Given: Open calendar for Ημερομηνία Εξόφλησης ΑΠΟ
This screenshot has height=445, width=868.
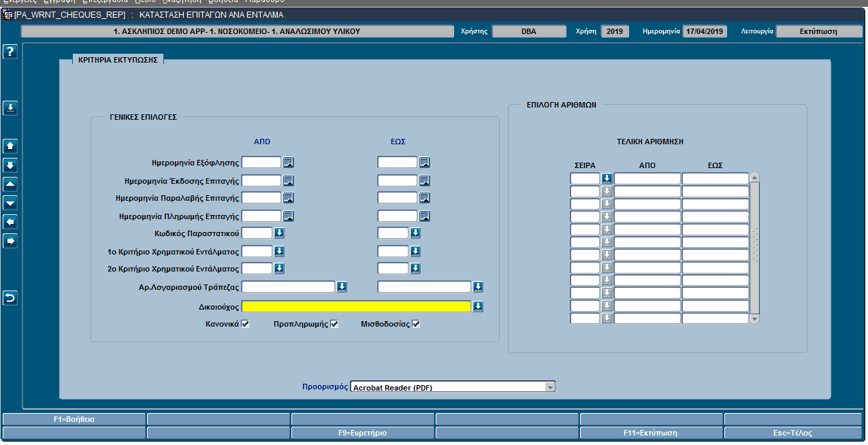Looking at the screenshot, I should pos(288,162).
